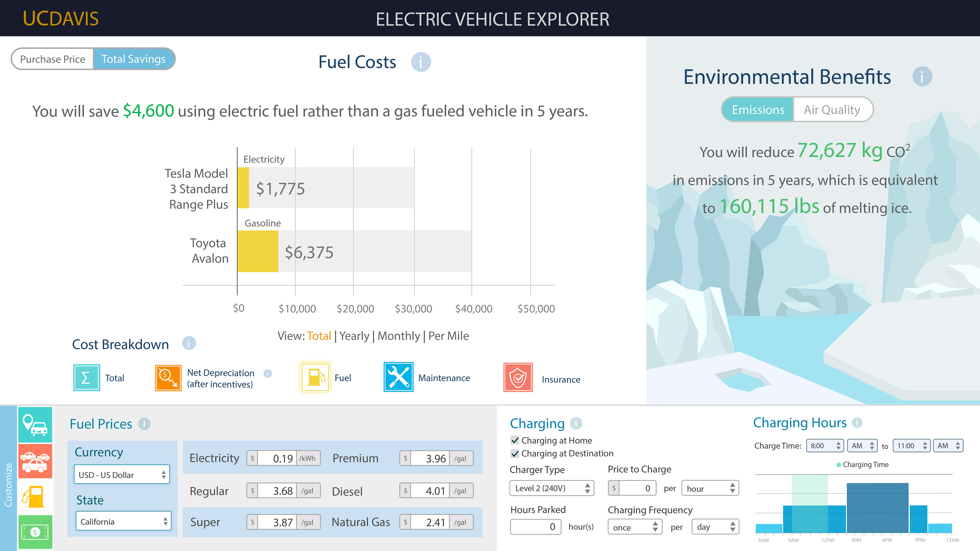Screen dimensions: 980x551
Task: Click the Charging Time legend dot
Action: coord(839,465)
